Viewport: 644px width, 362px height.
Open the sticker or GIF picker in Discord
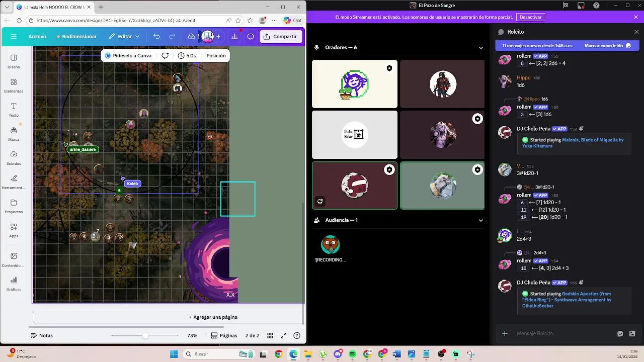tap(632, 333)
